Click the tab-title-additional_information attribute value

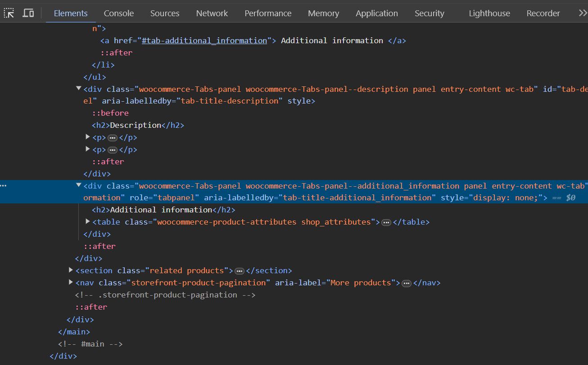coord(357,198)
